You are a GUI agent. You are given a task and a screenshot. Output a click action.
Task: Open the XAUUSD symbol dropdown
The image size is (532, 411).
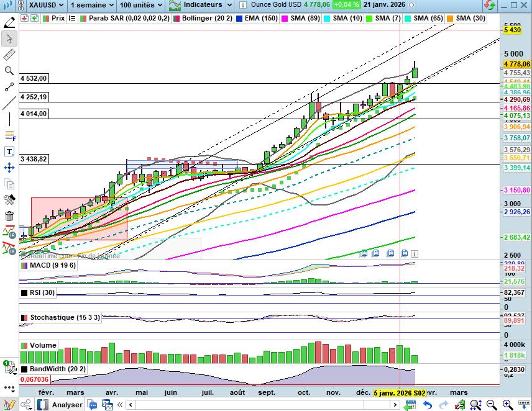(x=40, y=5)
